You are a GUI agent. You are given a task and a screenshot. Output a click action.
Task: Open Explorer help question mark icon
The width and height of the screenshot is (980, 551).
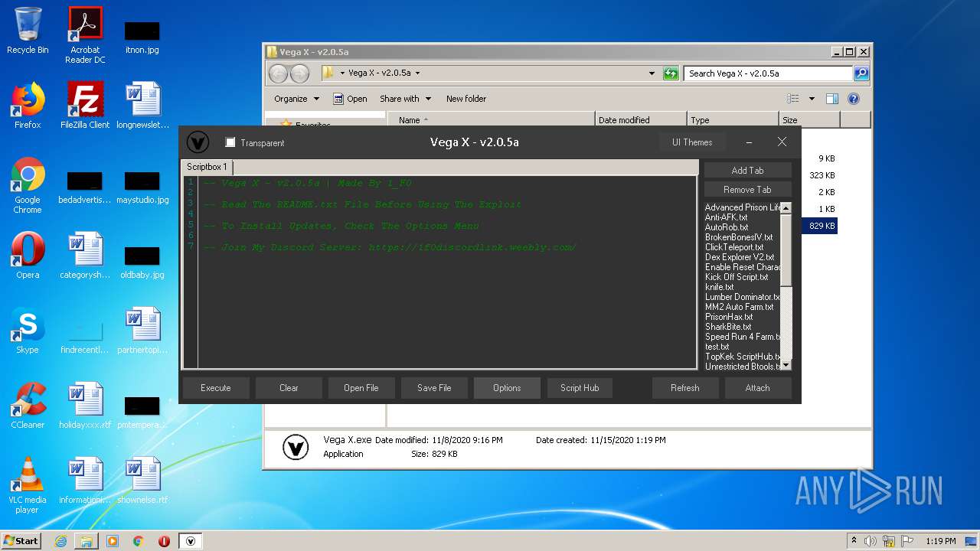click(854, 99)
